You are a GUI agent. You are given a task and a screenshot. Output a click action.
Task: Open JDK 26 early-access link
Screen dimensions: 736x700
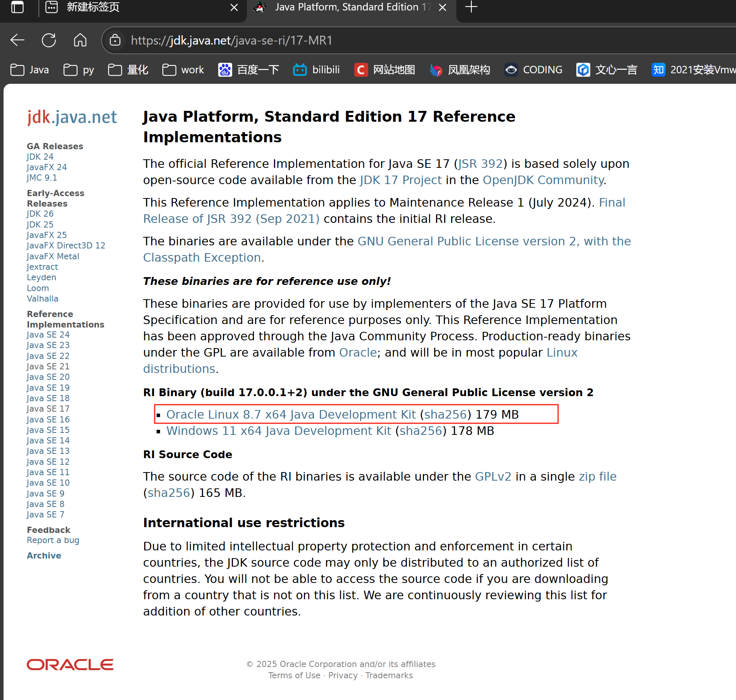pyautogui.click(x=40, y=214)
